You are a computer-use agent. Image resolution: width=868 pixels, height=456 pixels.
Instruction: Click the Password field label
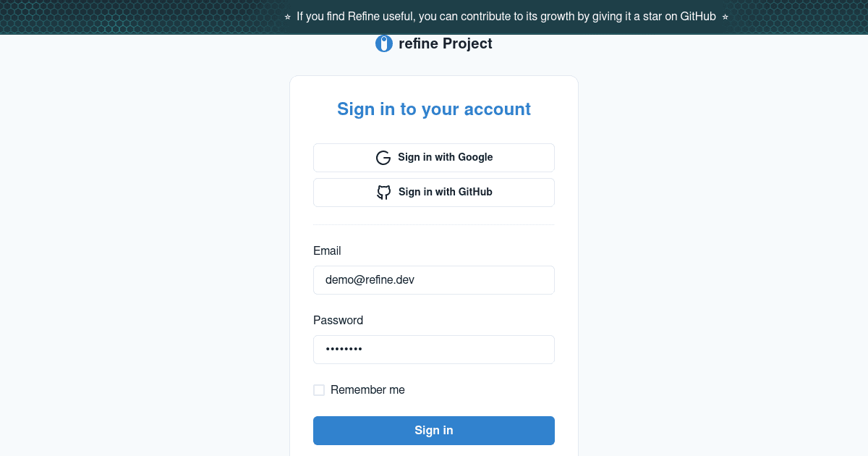(x=339, y=321)
